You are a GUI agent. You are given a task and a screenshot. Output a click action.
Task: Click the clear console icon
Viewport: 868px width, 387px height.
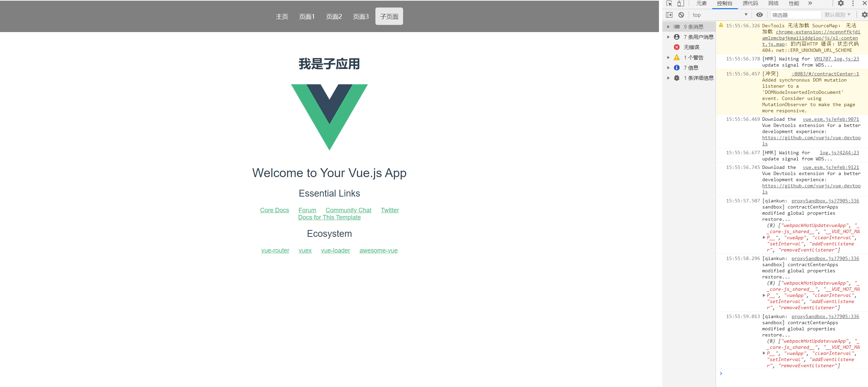(x=681, y=15)
